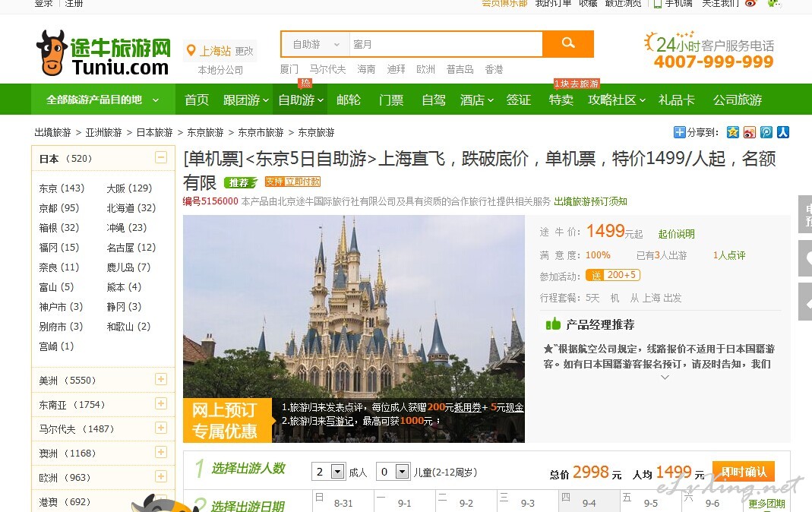Share via the Sina Weibo icon
Image resolution: width=812 pixels, height=512 pixels.
click(750, 132)
